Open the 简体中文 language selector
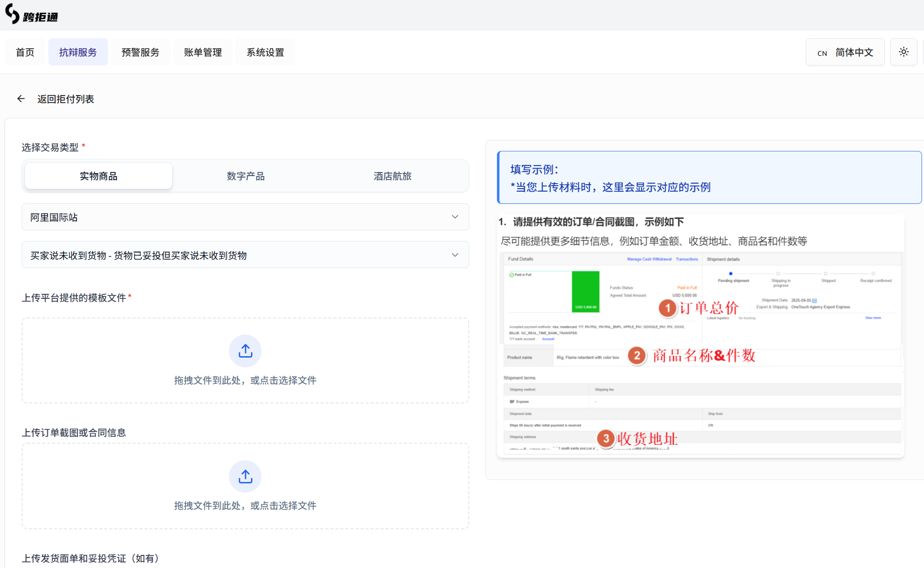This screenshot has width=924, height=568. click(x=845, y=52)
